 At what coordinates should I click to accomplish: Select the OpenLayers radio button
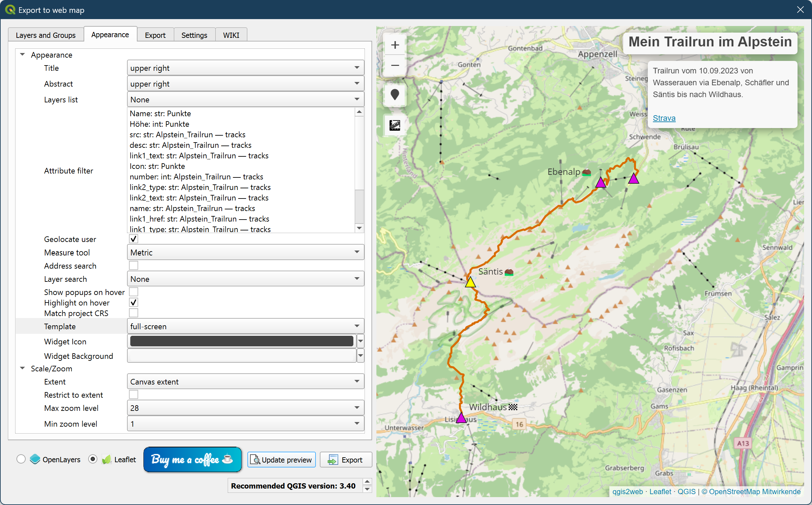pos(21,459)
